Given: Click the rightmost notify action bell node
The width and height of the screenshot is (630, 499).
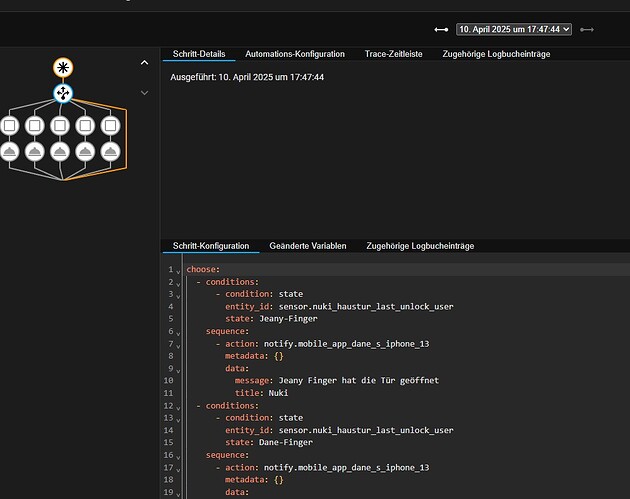Looking at the screenshot, I should point(110,152).
